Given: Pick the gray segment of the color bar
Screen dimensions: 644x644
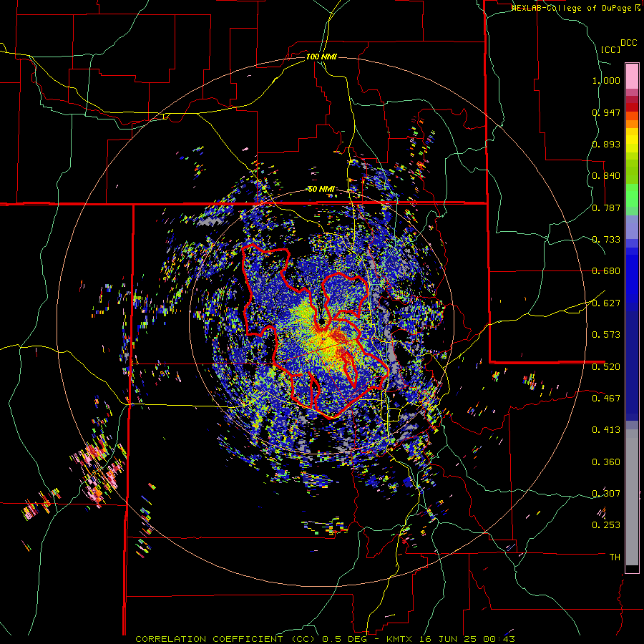Looking at the screenshot, I should (x=632, y=497).
